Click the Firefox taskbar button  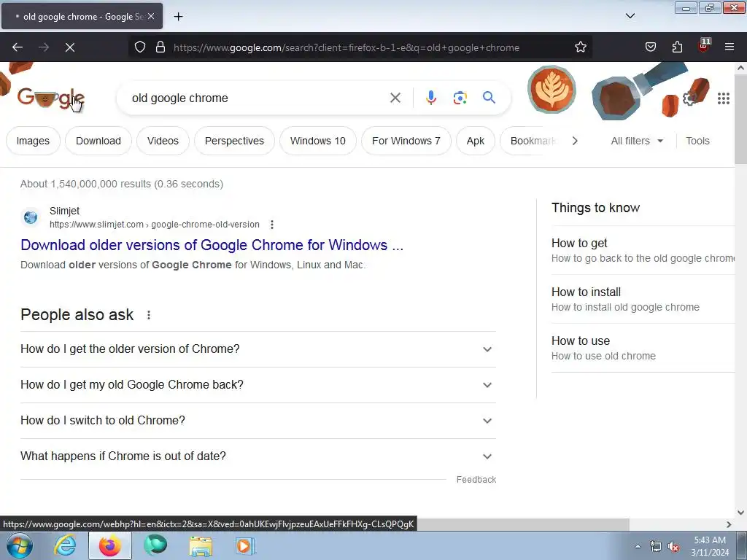110,545
